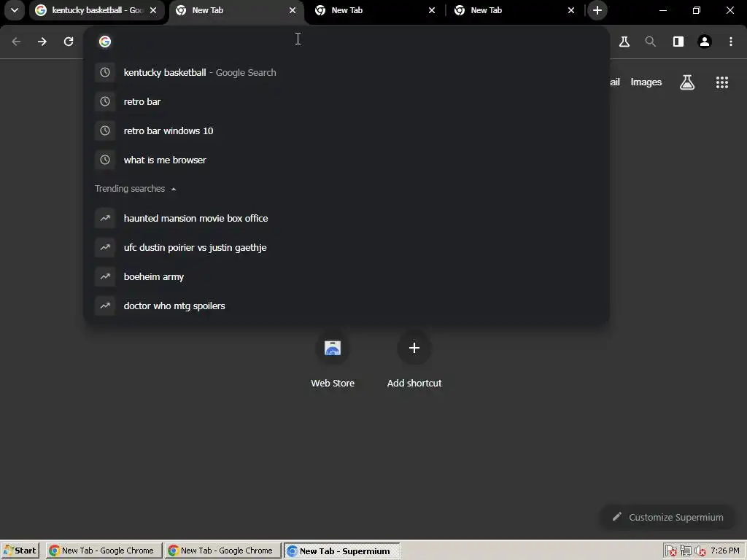Image resolution: width=747 pixels, height=560 pixels.
Task: Collapse the Trending searches section
Action: (x=136, y=189)
